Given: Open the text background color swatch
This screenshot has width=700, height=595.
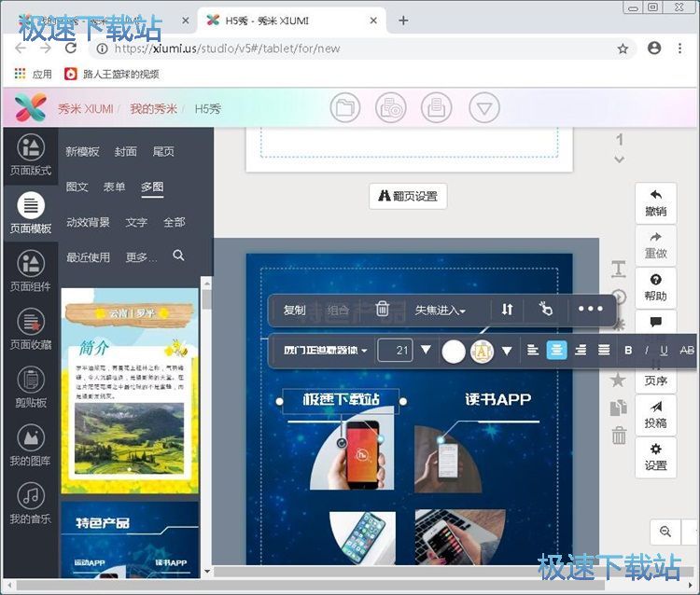Looking at the screenshot, I should point(483,352).
